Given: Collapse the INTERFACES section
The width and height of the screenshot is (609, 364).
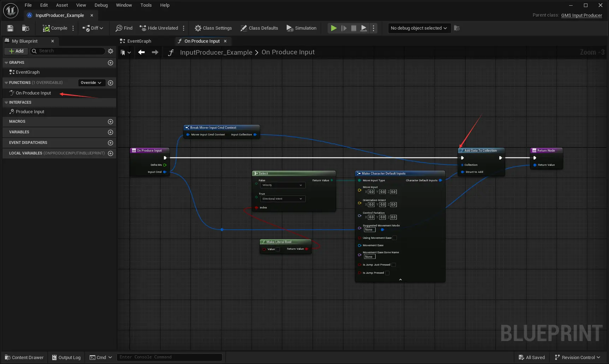Looking at the screenshot, I should coord(6,103).
